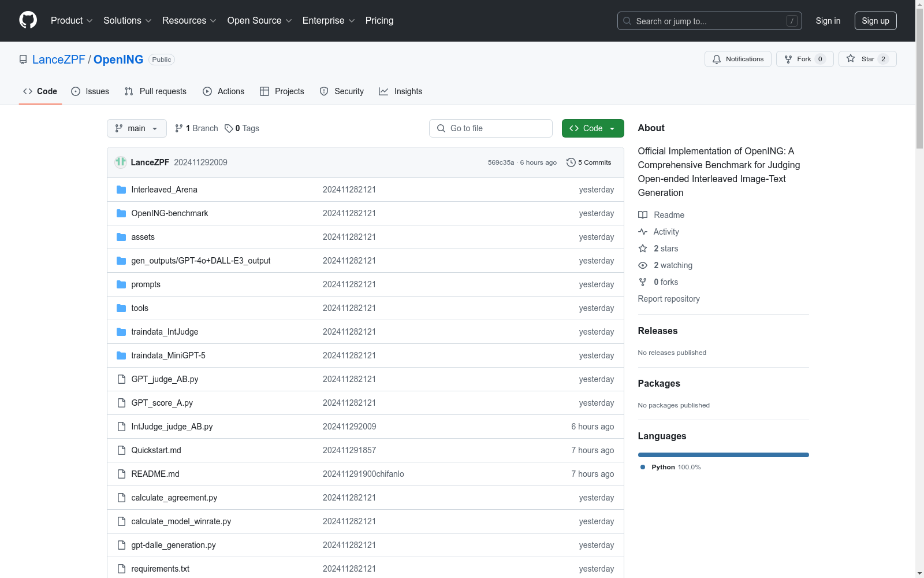Click the commit history clock icon
924x578 pixels.
tap(571, 162)
